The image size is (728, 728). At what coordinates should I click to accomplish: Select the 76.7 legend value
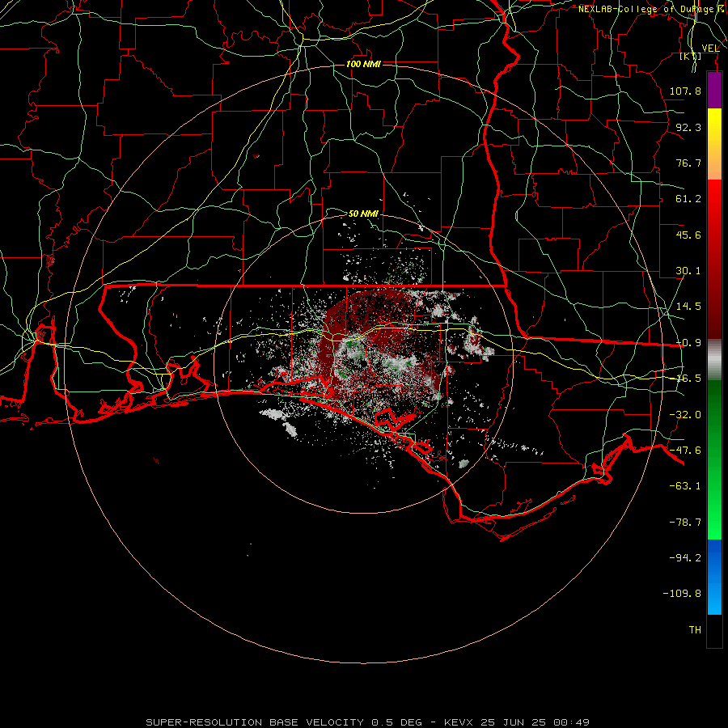(x=688, y=163)
